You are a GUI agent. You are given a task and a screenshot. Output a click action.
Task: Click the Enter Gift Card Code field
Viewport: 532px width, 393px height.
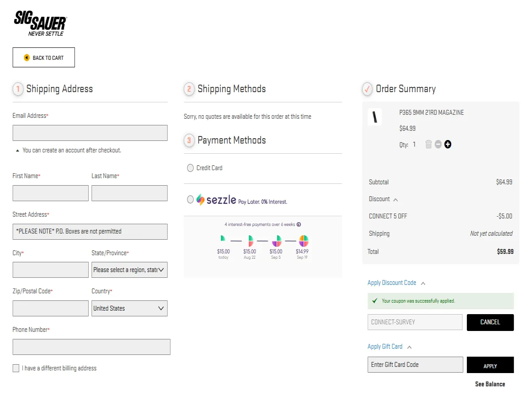(x=415, y=365)
